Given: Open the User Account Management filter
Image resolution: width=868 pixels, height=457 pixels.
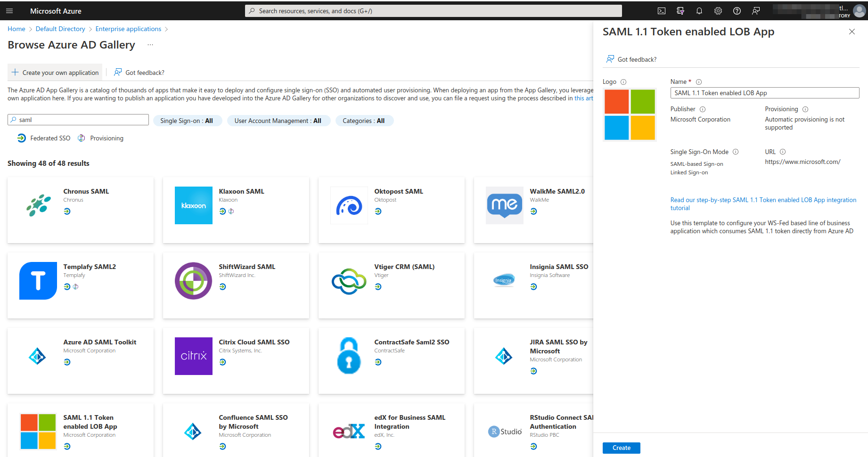Looking at the screenshot, I should (278, 121).
